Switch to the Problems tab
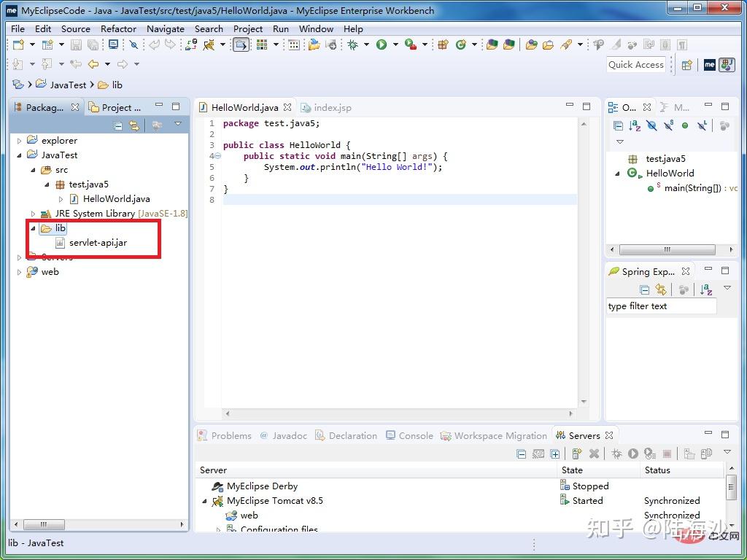This screenshot has width=747, height=560. click(225, 436)
